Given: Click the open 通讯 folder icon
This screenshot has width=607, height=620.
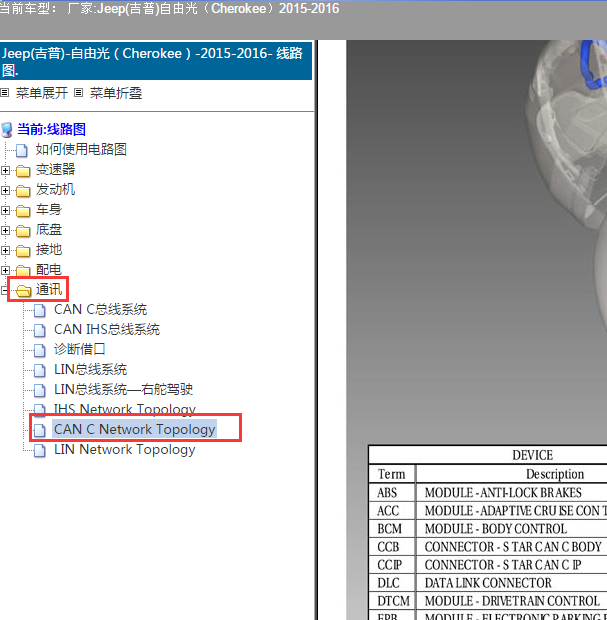Looking at the screenshot, I should [23, 291].
